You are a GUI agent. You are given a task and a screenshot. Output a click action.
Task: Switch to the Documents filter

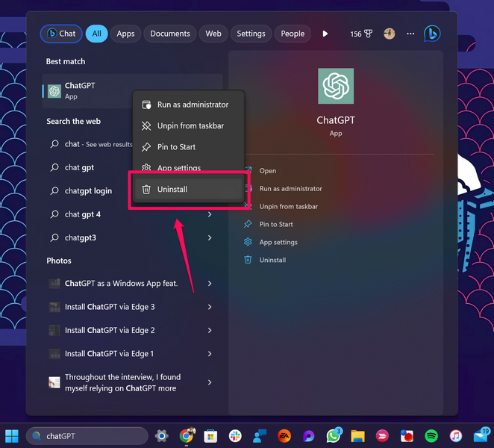pos(170,34)
